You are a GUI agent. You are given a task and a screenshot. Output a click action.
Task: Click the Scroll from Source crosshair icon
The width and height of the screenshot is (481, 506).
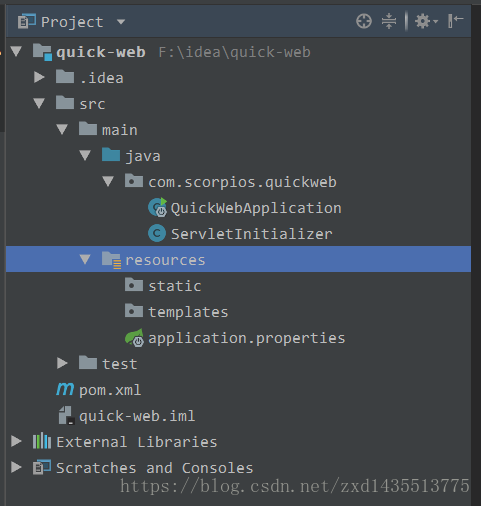tap(364, 21)
